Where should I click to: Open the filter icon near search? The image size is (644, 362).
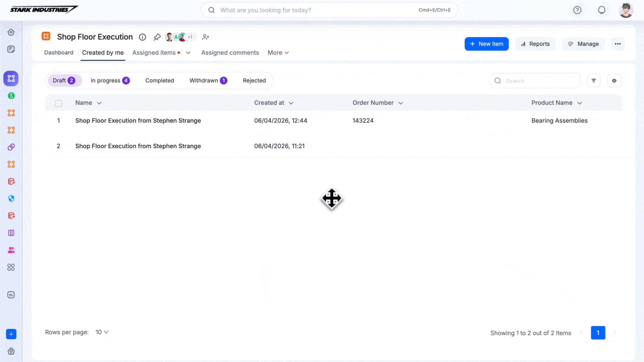pos(594,81)
